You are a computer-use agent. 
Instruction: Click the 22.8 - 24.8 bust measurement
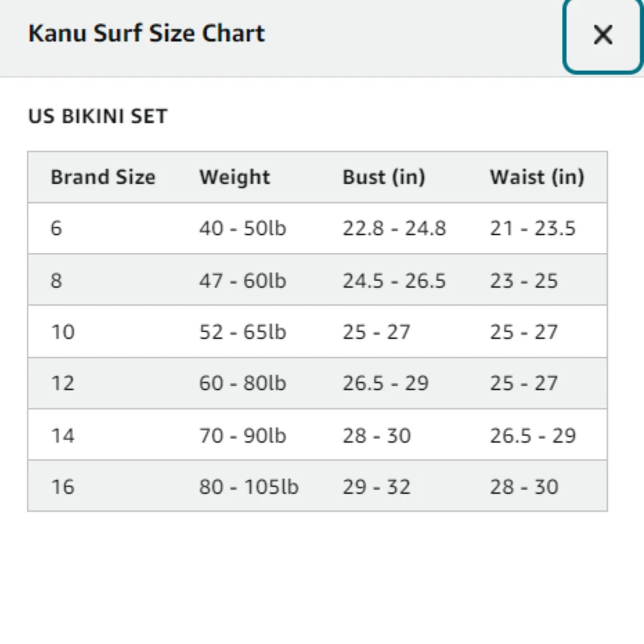[x=393, y=228]
